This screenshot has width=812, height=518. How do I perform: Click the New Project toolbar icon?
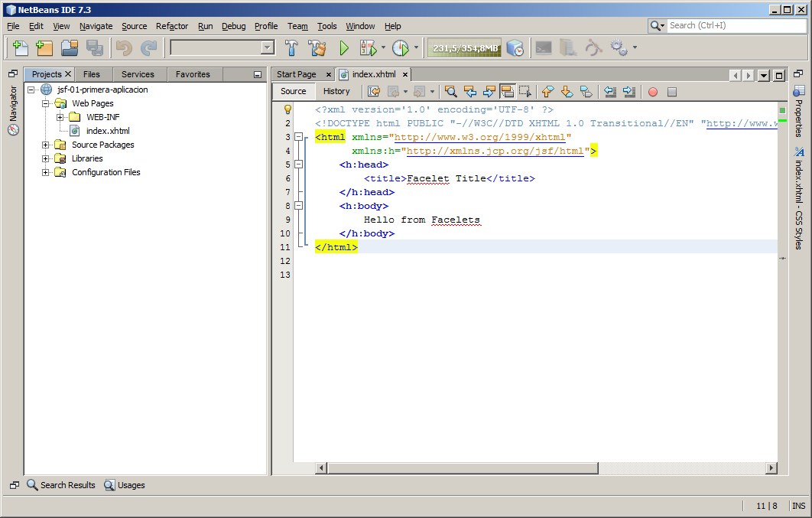pyautogui.click(x=44, y=48)
